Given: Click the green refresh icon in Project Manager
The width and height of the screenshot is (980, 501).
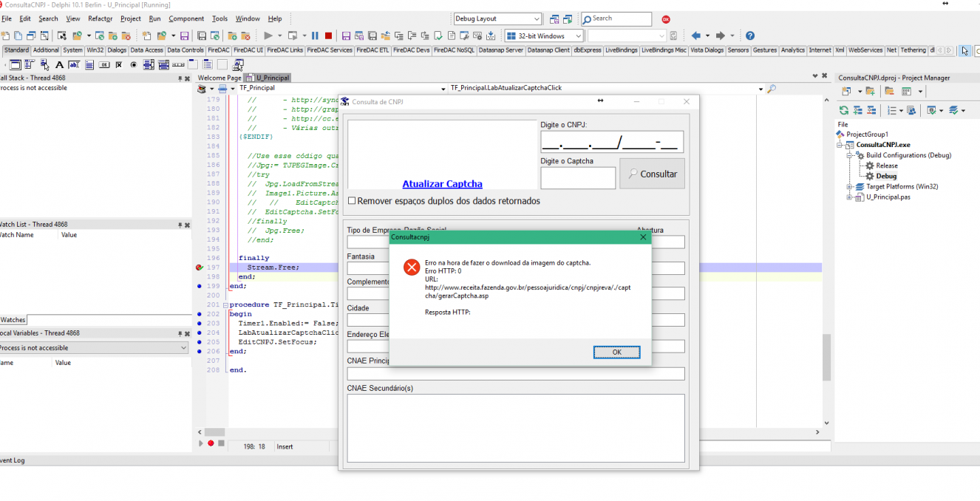Looking at the screenshot, I should coord(843,110).
